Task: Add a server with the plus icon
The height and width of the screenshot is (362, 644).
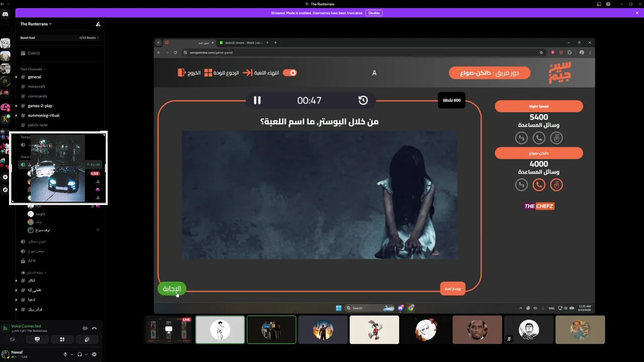Action: point(5,177)
